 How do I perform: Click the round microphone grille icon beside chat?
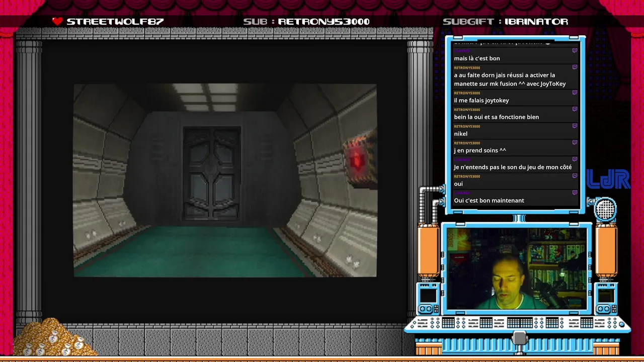point(605,209)
